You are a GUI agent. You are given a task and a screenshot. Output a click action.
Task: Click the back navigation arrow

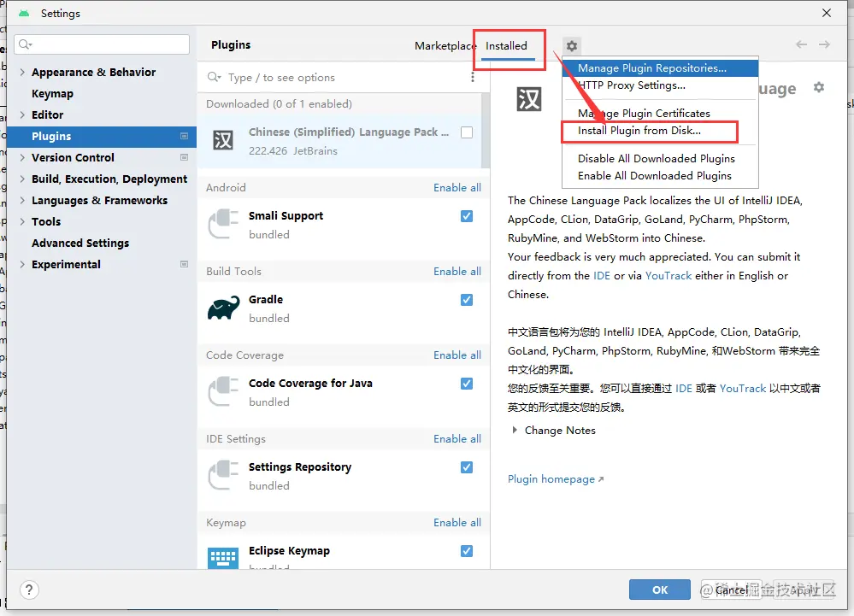(x=801, y=44)
